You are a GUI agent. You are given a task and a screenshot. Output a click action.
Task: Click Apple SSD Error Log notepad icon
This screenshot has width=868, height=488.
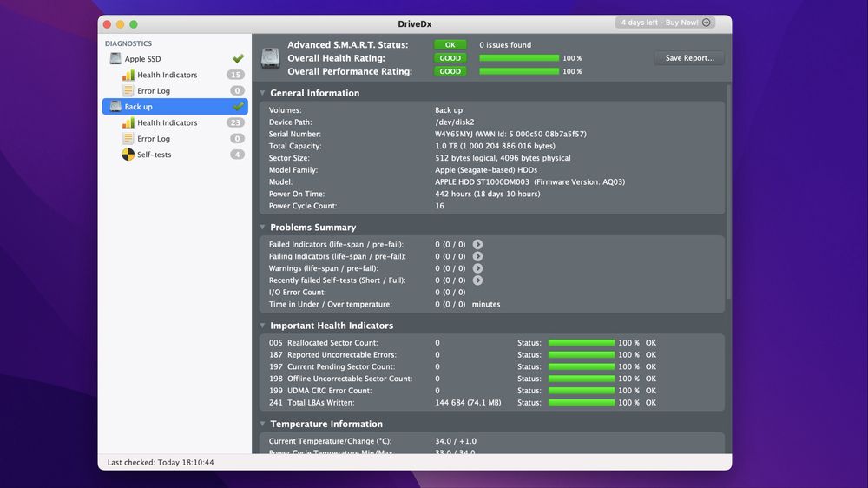(x=128, y=90)
